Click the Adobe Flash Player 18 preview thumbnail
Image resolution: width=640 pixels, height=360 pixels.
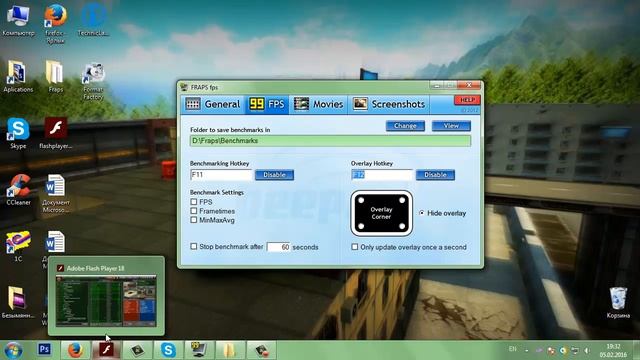106,301
